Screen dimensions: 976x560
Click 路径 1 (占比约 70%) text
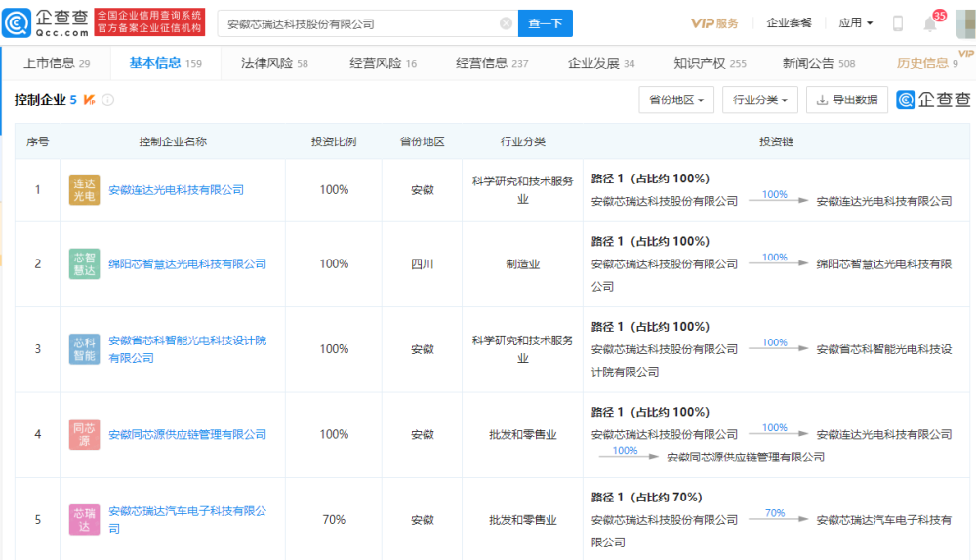[x=647, y=498]
